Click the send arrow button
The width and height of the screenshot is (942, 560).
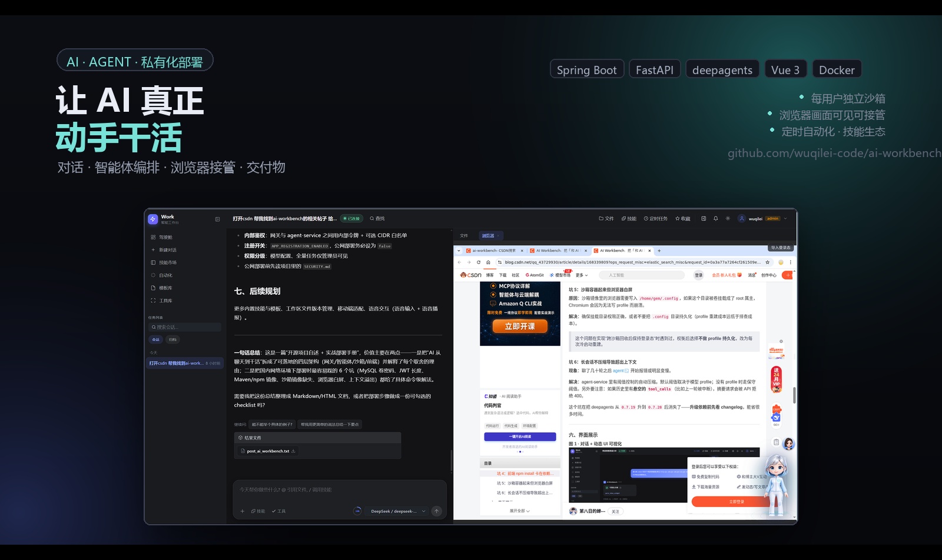click(437, 511)
